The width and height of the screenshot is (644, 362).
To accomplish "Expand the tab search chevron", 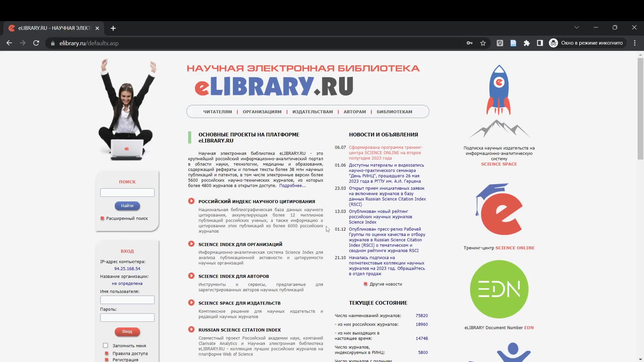I will click(x=577, y=27).
